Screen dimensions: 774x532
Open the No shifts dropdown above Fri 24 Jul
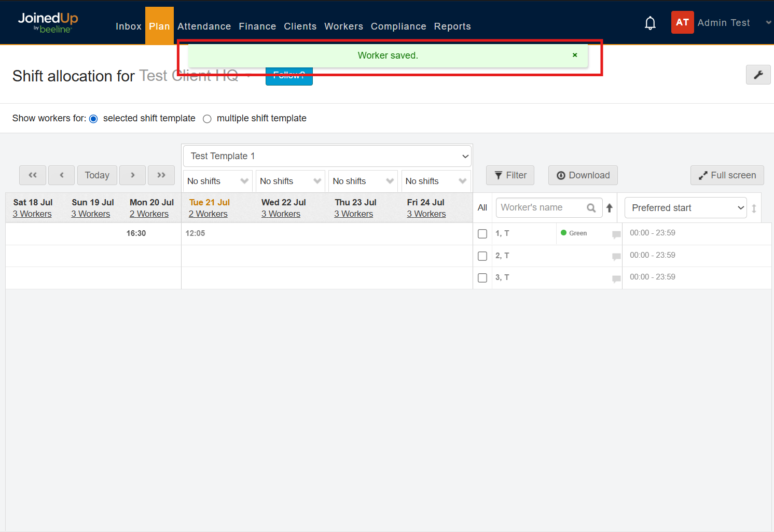coord(436,181)
